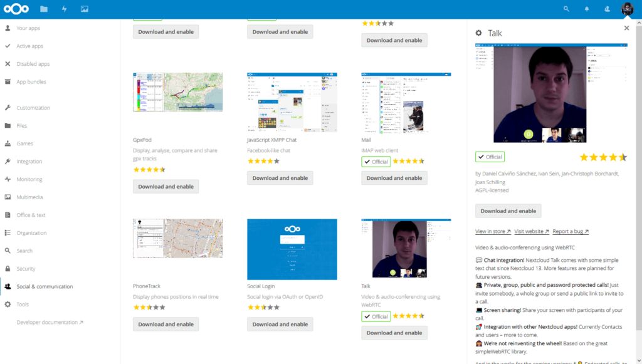Image resolution: width=642 pixels, height=364 pixels.
Task: Open the Nextcloud logo home
Action: pyautogui.click(x=16, y=9)
